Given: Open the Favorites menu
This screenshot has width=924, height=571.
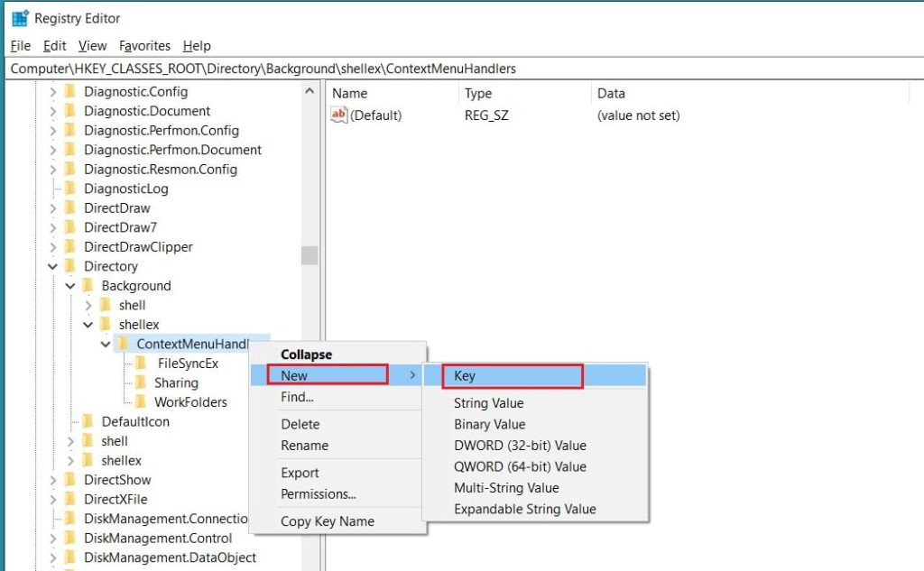Looking at the screenshot, I should pyautogui.click(x=144, y=46).
